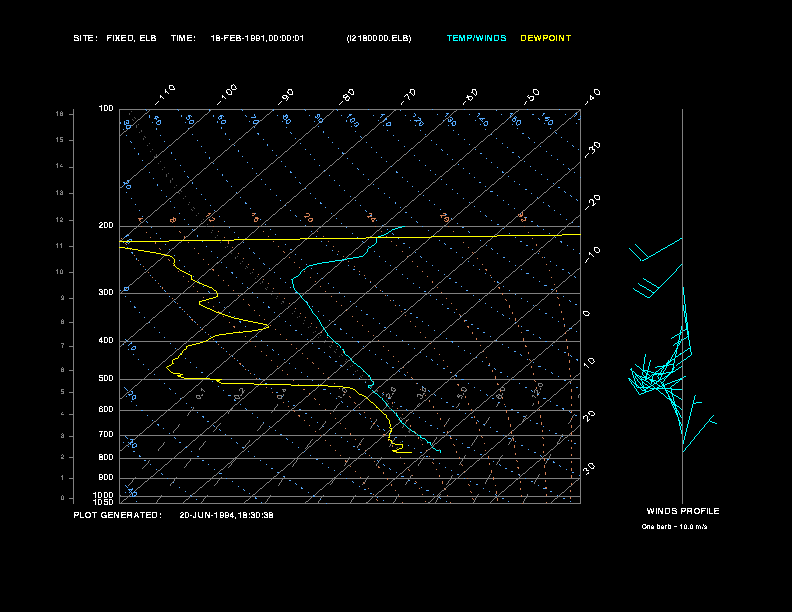
Task: Click the 3 mark on altitude scale
Action: pos(63,436)
